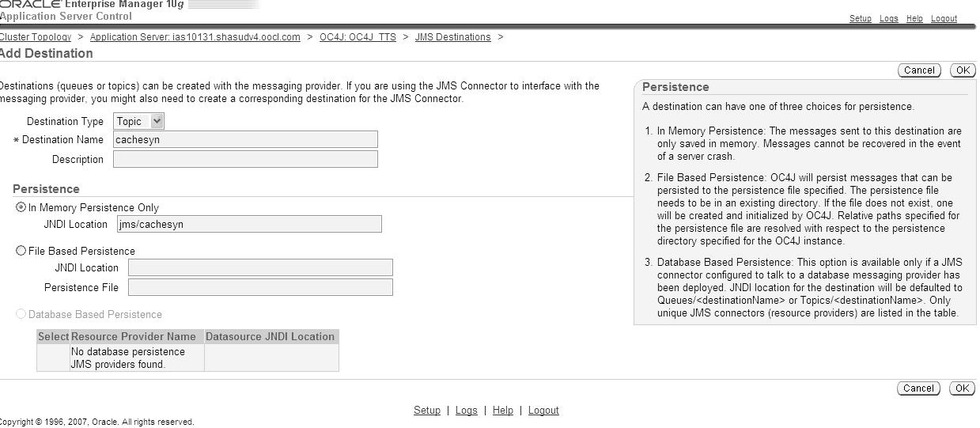Select File Based Persistence radio option
Image resolution: width=980 pixels, height=428 pixels.
pyautogui.click(x=21, y=251)
